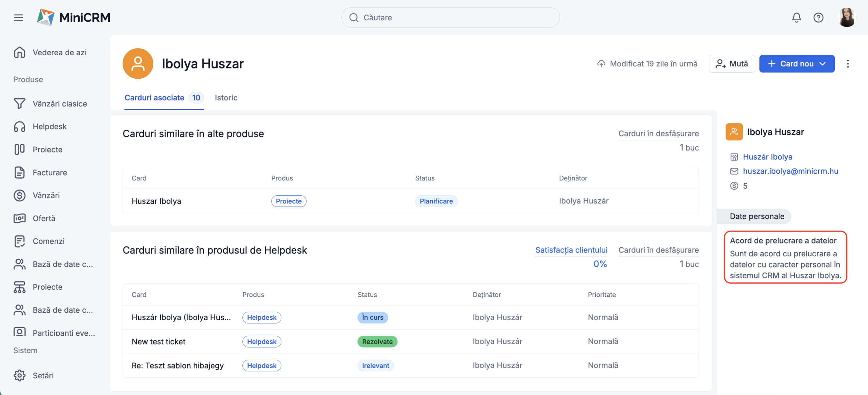Click the Mută button
The height and width of the screenshot is (395, 868).
click(731, 64)
